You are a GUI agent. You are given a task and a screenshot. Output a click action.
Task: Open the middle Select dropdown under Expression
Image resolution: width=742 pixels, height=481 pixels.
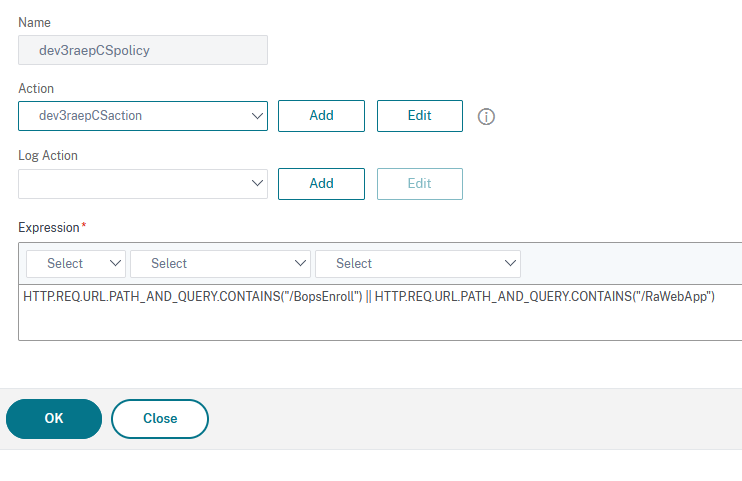coord(220,264)
